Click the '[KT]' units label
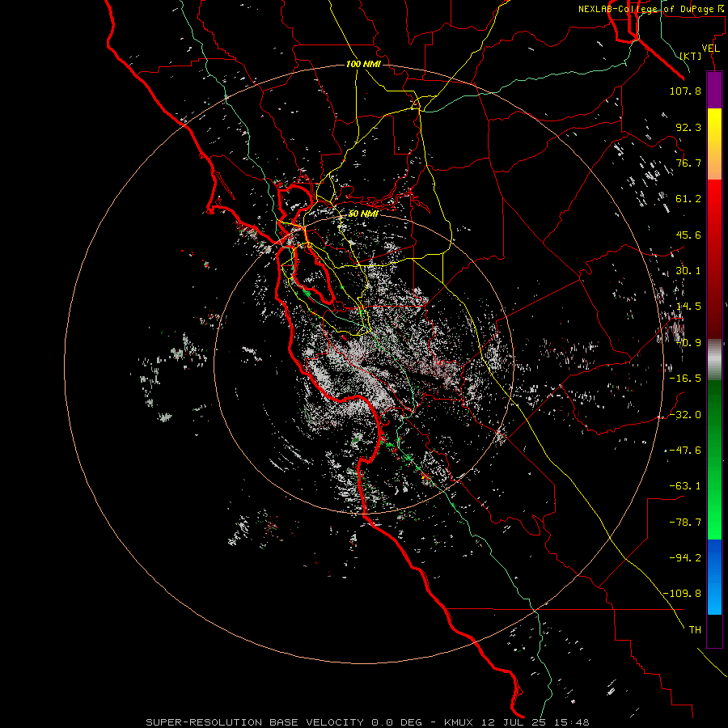 (x=691, y=56)
